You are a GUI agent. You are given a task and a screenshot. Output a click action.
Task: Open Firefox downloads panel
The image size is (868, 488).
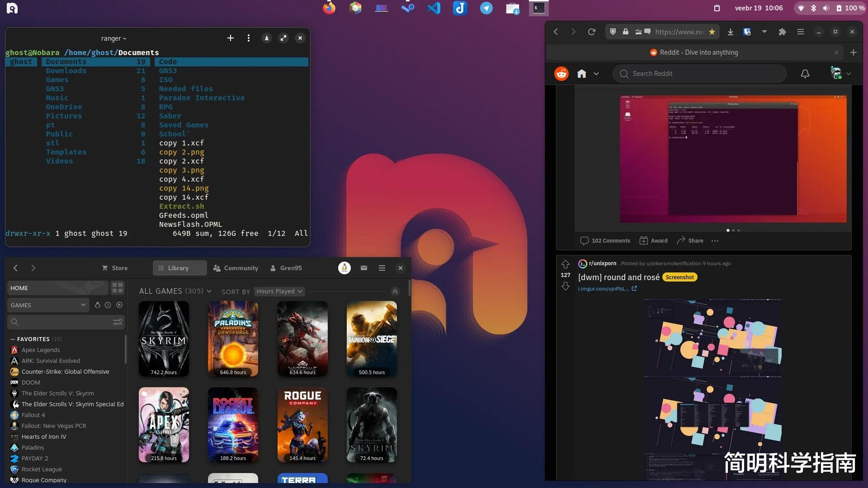tap(730, 32)
